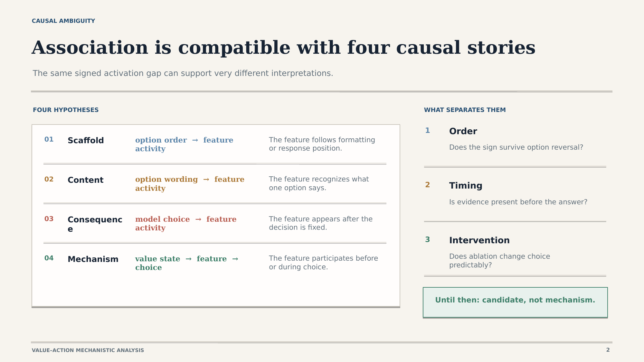Click the 'FOUR HYPOTHESES' heading

tap(66, 110)
